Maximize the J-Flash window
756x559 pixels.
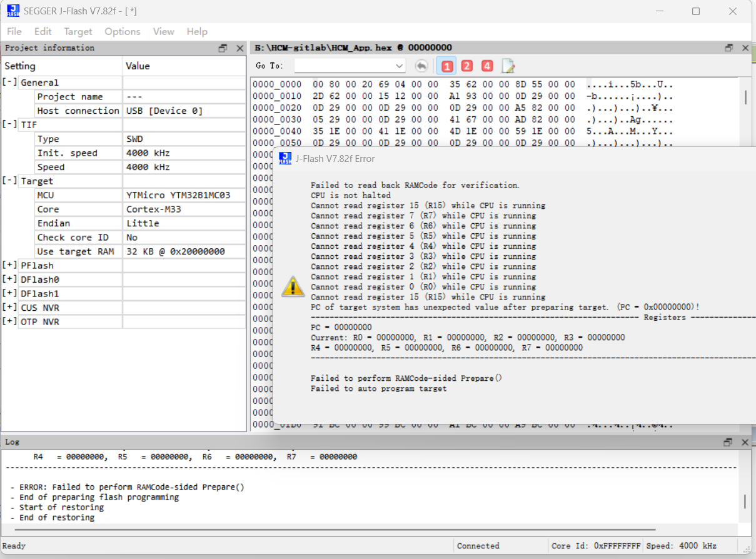click(x=696, y=11)
